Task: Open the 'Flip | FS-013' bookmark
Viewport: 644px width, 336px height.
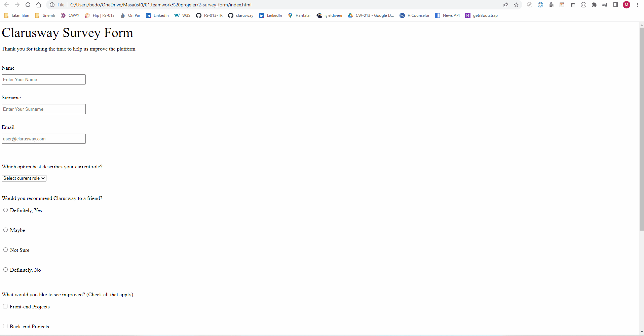Action: point(100,15)
